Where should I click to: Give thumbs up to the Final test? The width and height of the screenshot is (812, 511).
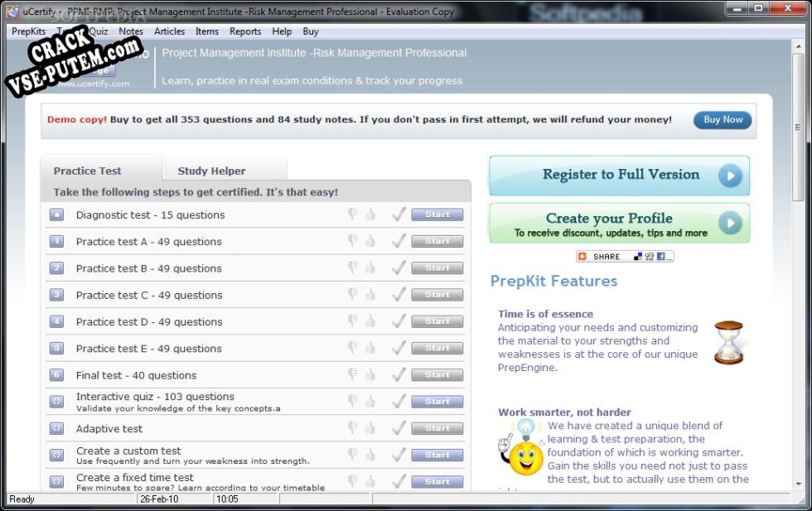click(370, 374)
